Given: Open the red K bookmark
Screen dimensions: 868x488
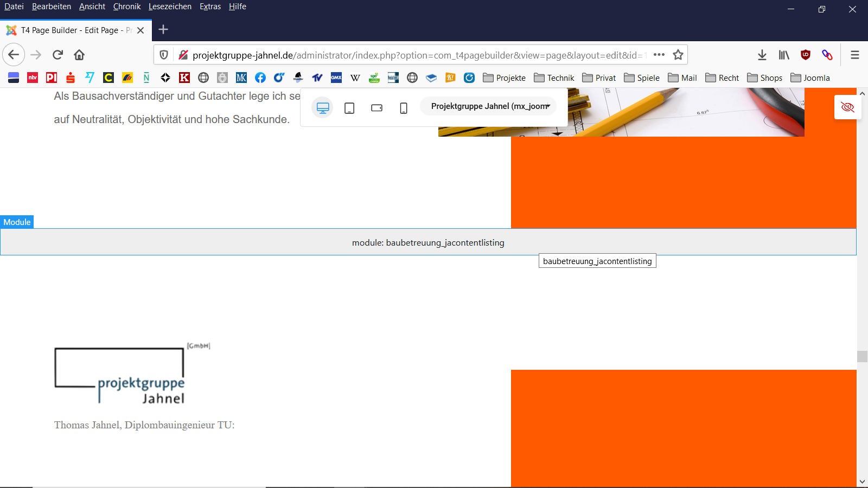Looking at the screenshot, I should coord(184,78).
